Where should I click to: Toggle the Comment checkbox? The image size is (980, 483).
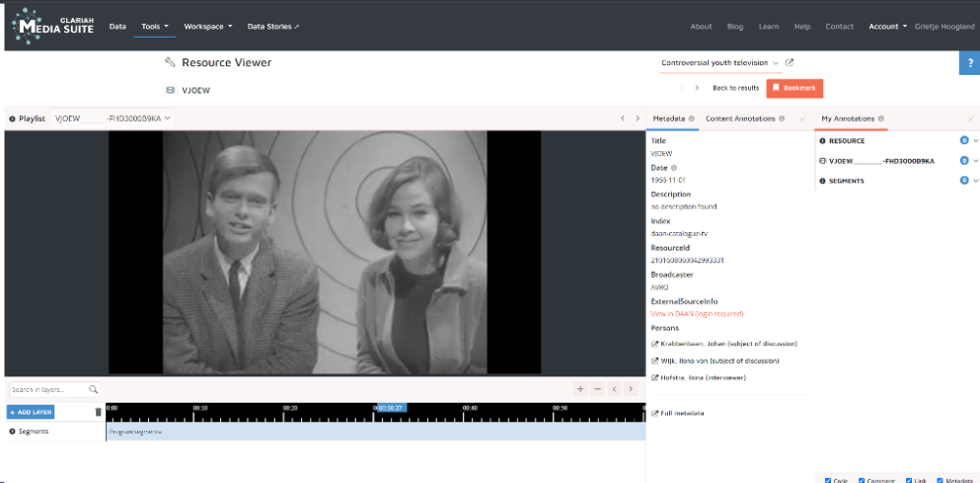(x=863, y=480)
